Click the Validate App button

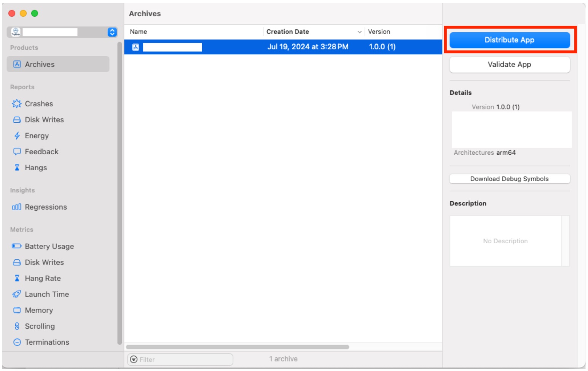[509, 65]
